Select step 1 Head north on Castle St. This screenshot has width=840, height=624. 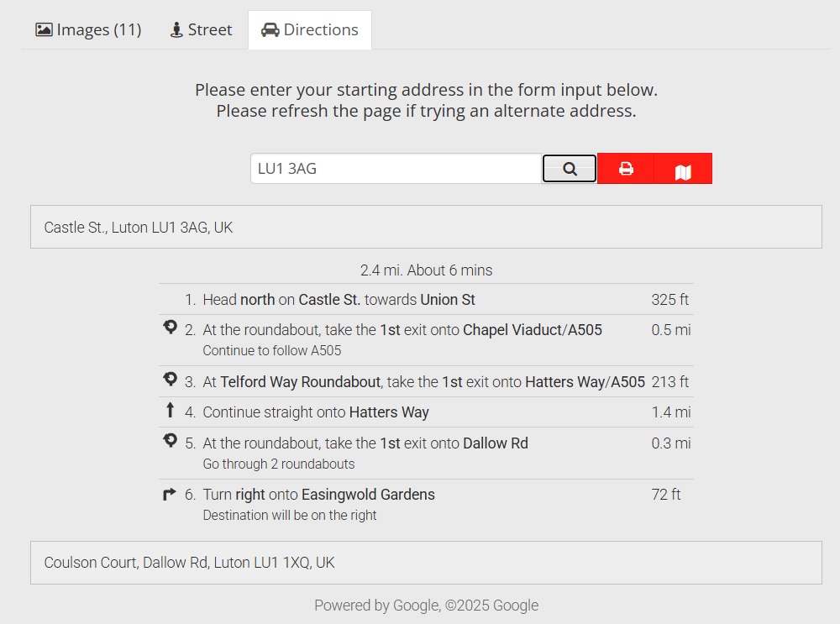point(339,300)
